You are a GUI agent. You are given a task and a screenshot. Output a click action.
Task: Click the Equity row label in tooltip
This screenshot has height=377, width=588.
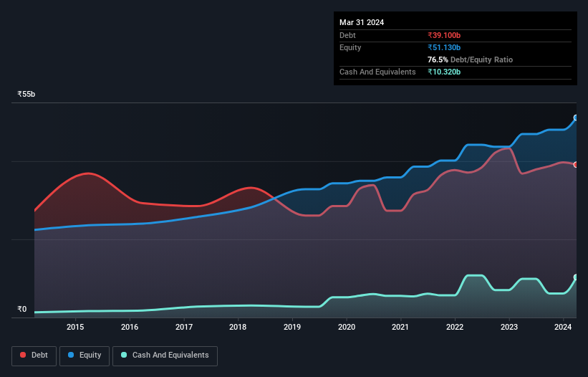coord(350,47)
